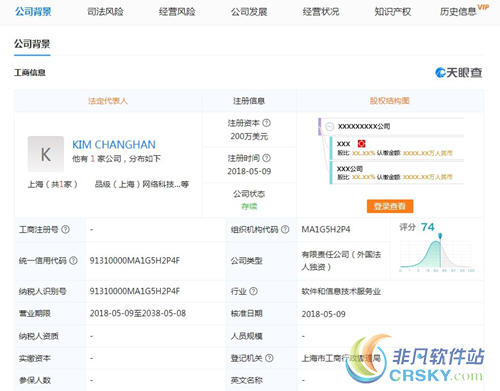The image size is (500, 391).
Task: Click the K avatar thumbnail
Action: point(46,154)
